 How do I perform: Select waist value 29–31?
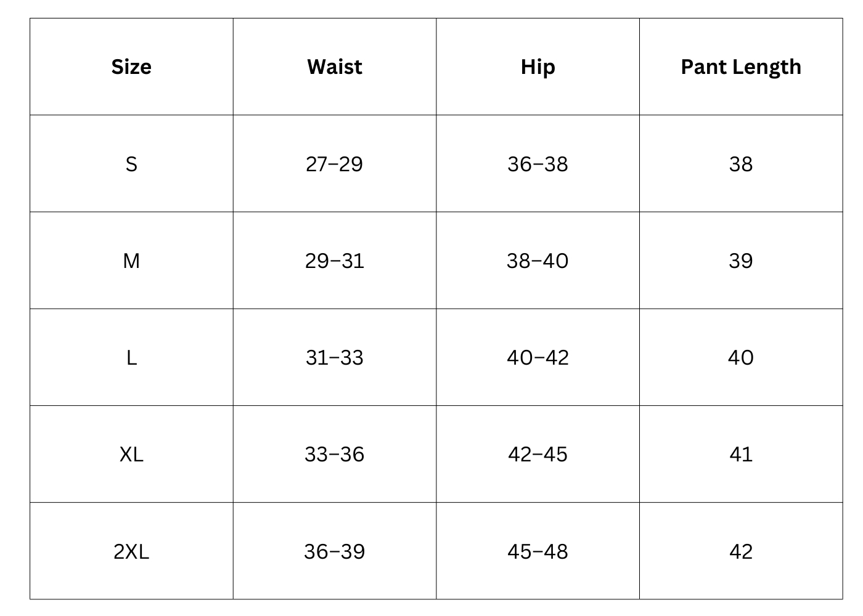click(x=335, y=261)
